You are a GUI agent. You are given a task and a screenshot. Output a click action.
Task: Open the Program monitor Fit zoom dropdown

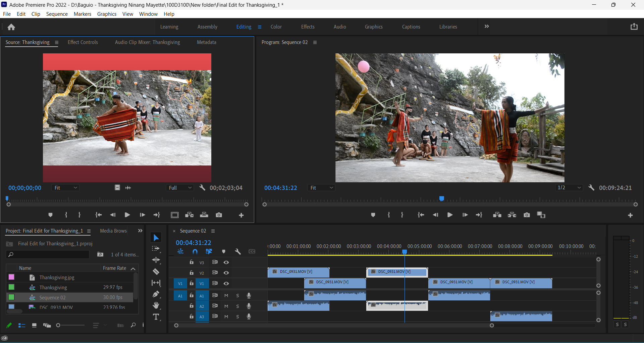tap(321, 188)
